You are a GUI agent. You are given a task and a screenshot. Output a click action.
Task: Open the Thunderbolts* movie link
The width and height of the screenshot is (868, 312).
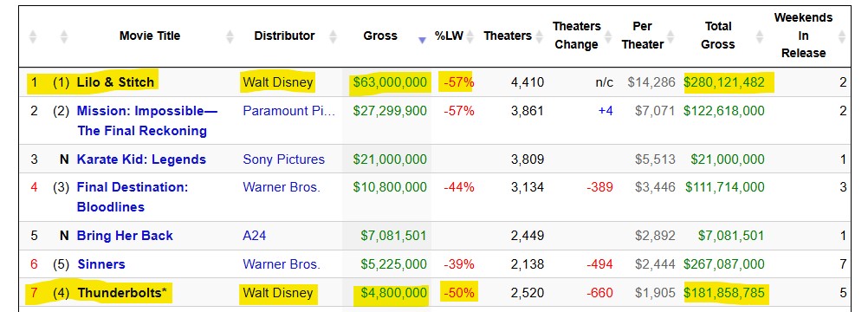coord(122,293)
